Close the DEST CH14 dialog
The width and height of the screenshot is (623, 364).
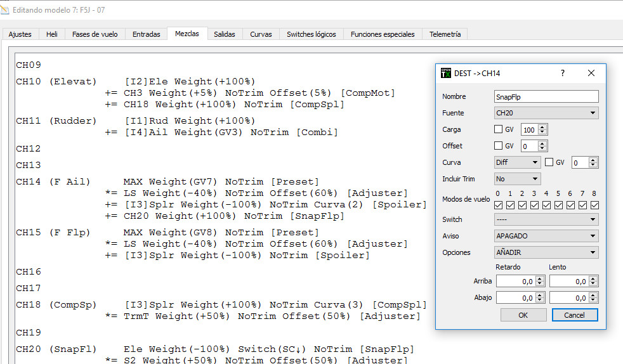click(591, 73)
